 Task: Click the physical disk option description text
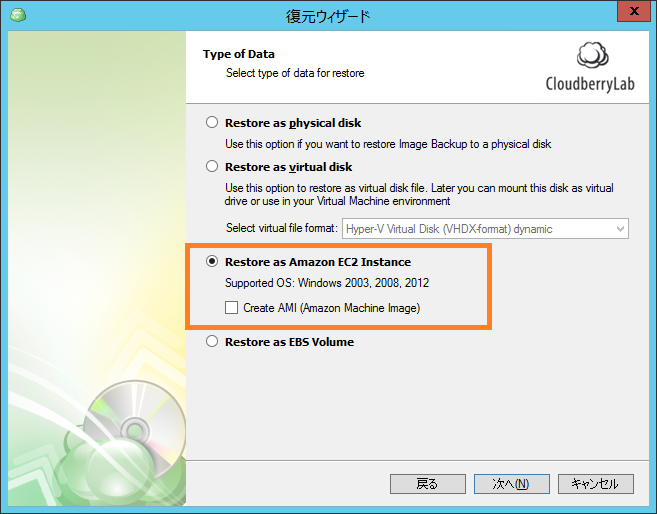(388, 144)
